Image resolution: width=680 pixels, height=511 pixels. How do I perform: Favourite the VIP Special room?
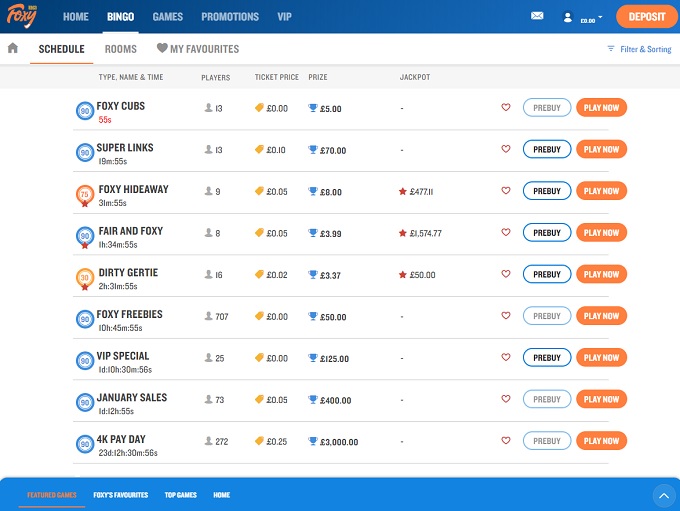point(506,357)
